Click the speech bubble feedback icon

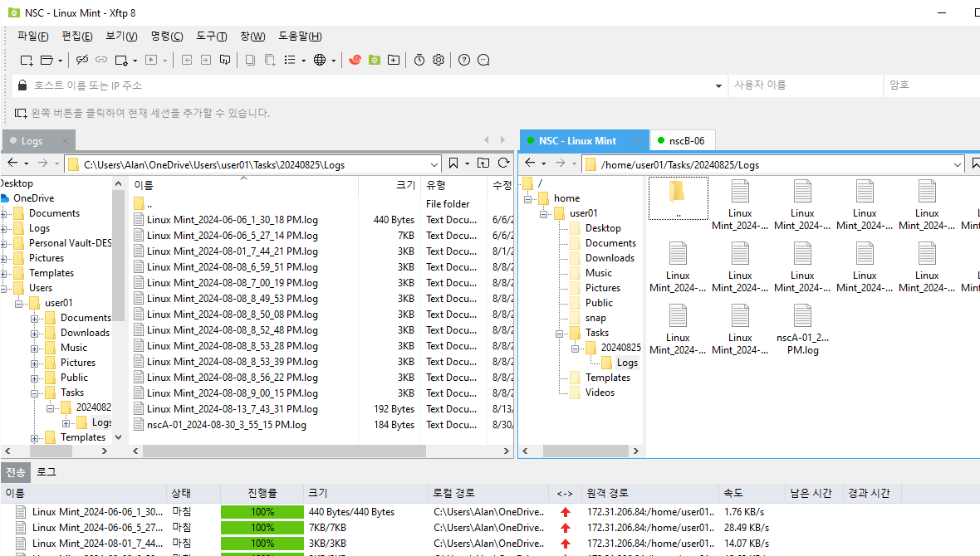(x=483, y=60)
